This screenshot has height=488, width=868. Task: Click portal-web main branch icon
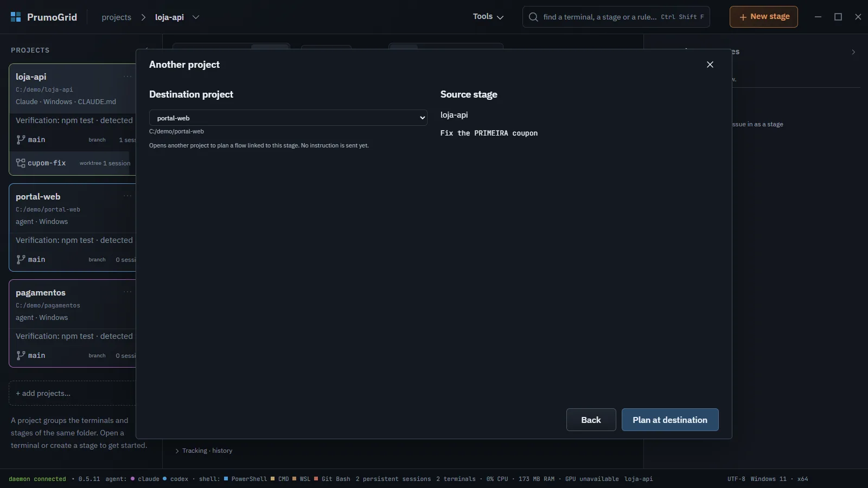point(21,260)
